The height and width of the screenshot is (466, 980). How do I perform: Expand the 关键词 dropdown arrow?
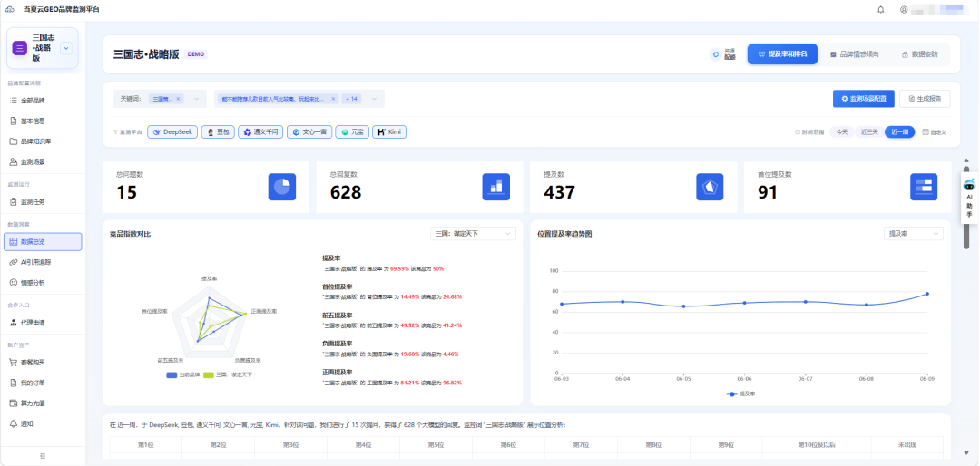coord(196,99)
